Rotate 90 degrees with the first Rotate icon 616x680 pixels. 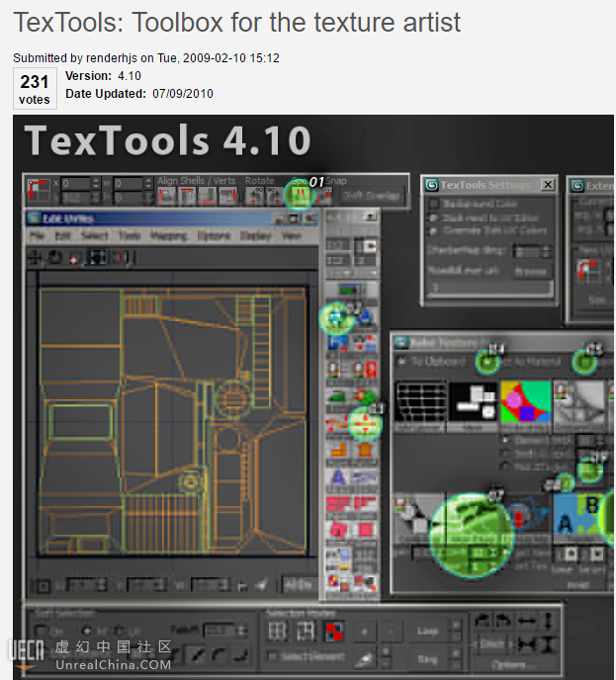click(254, 196)
